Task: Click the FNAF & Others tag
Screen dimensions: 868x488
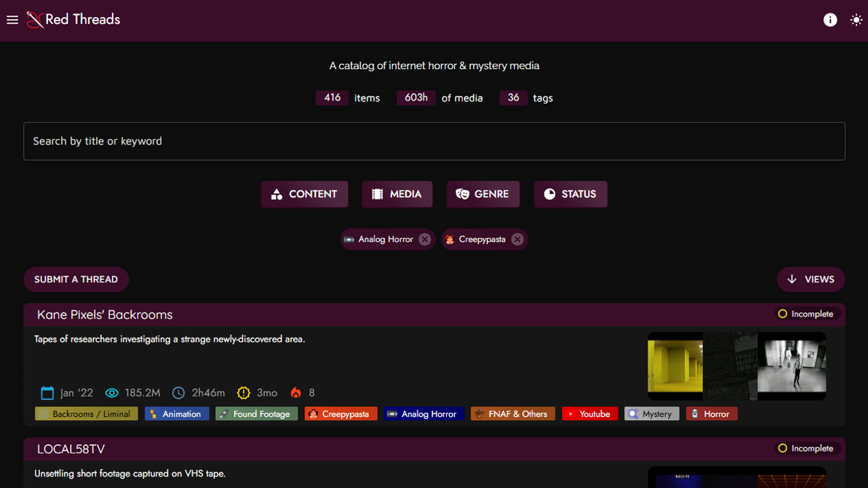Action: 513,413
